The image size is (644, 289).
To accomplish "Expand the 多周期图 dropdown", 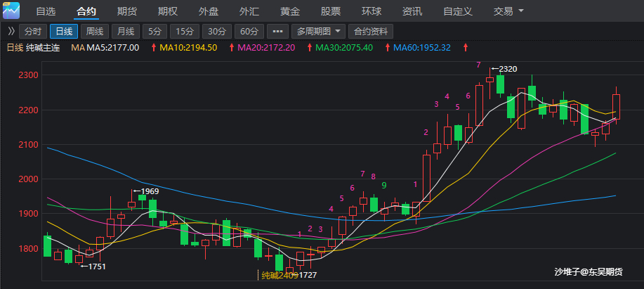I will (318, 31).
